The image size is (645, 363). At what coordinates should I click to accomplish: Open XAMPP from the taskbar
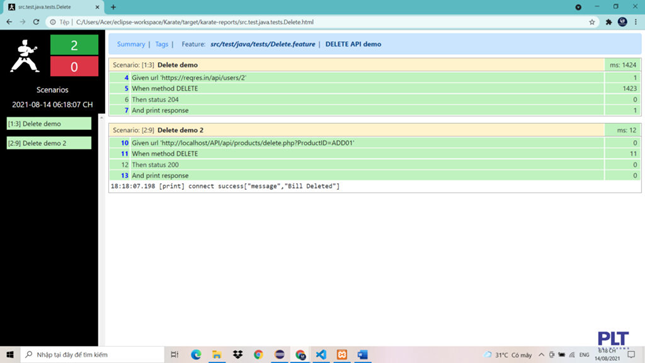tap(342, 354)
